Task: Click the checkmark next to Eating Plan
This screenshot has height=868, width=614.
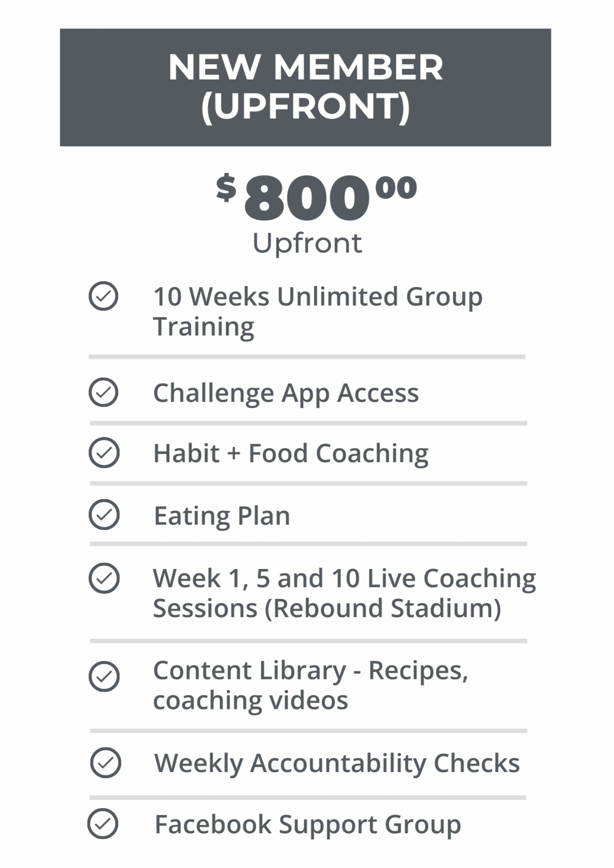Action: tap(104, 515)
